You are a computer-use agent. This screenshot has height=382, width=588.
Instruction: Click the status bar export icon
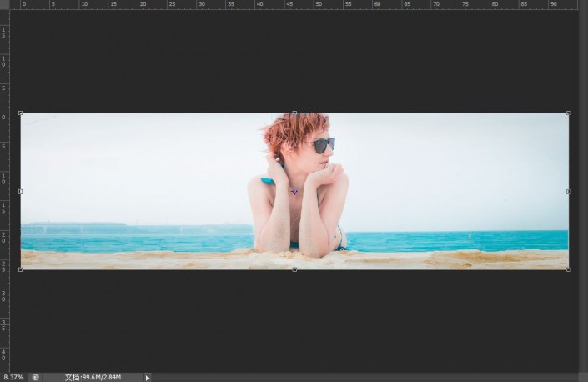click(x=36, y=377)
